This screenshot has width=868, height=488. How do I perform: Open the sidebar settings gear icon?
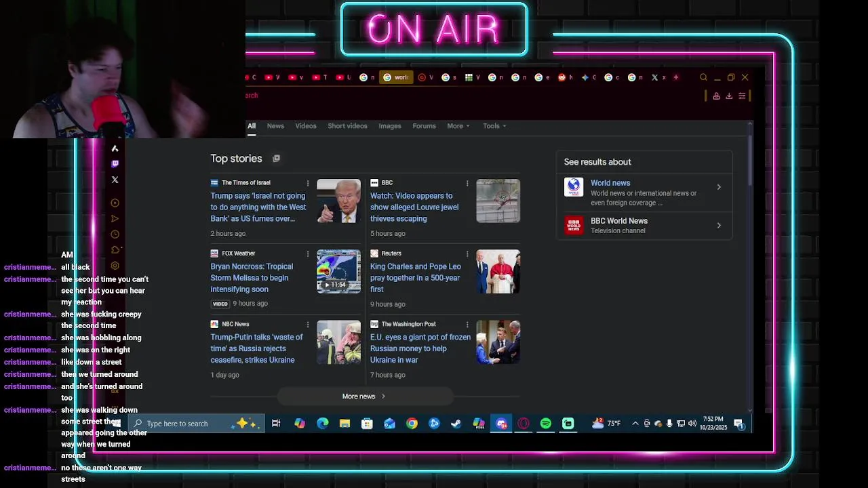[x=115, y=266]
